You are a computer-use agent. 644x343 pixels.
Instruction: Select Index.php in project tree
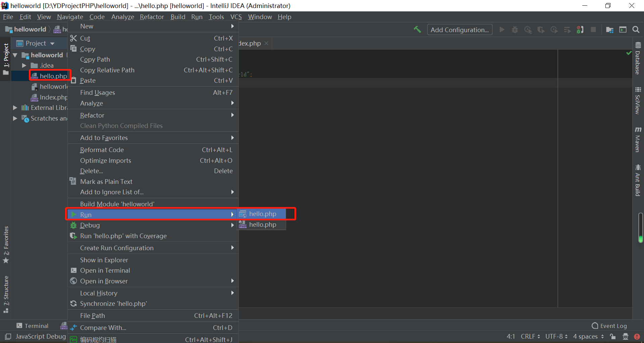point(49,97)
